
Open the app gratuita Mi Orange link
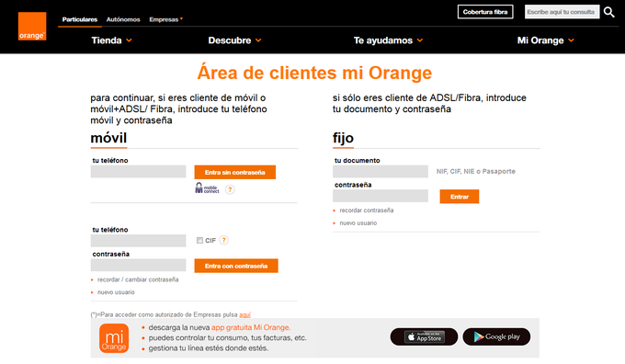(x=251, y=327)
